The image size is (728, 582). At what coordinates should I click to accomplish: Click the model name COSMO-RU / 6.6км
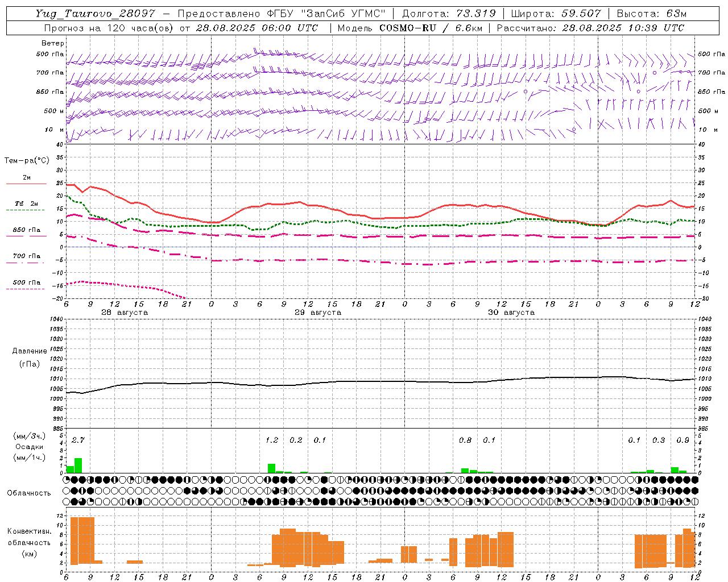point(430,28)
